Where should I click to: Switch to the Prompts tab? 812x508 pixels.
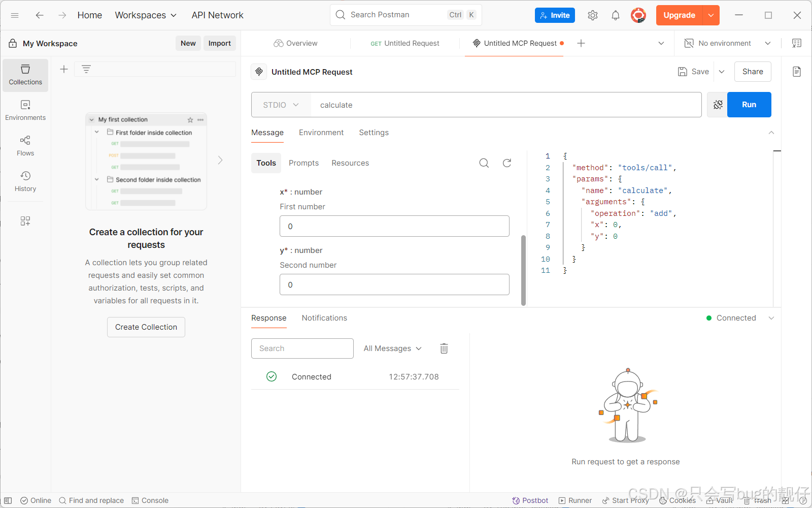click(303, 163)
